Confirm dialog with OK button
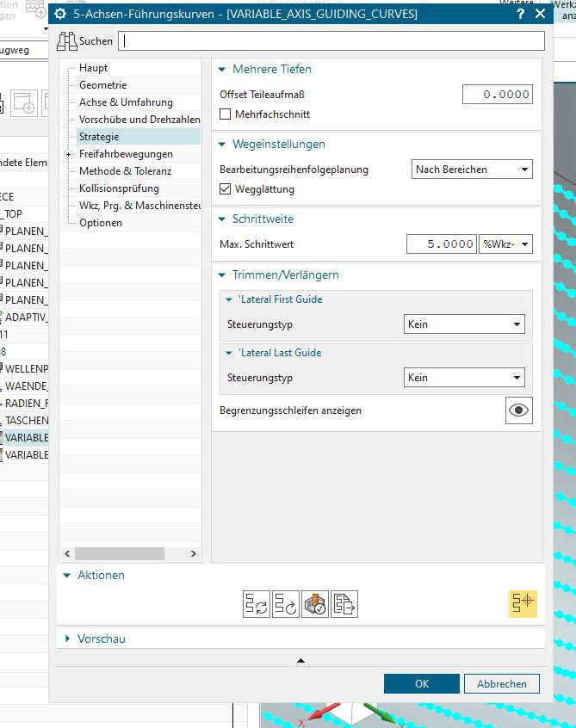Screen dimensions: 576x728 [422, 684]
